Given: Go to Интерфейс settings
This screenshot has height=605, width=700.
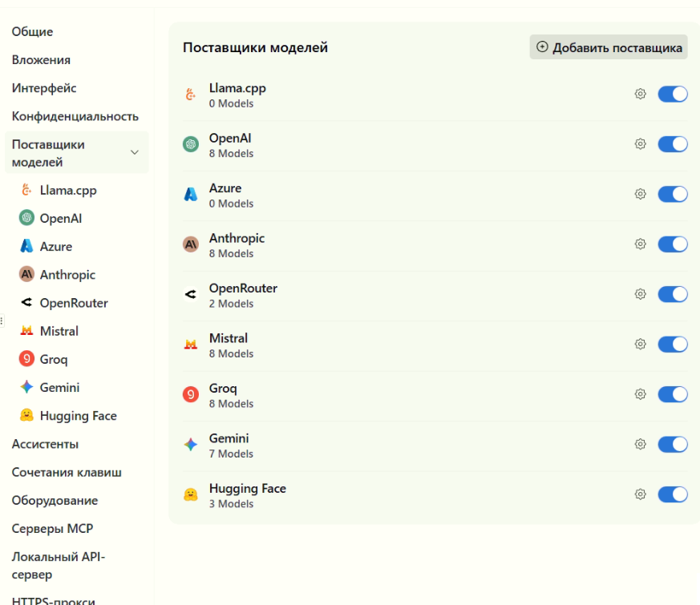Looking at the screenshot, I should pos(44,88).
